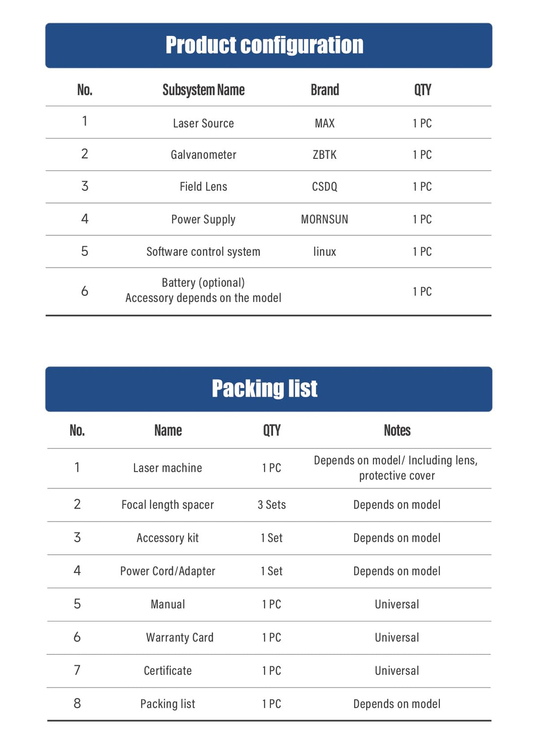Select the Focal length spacer item

[168, 505]
